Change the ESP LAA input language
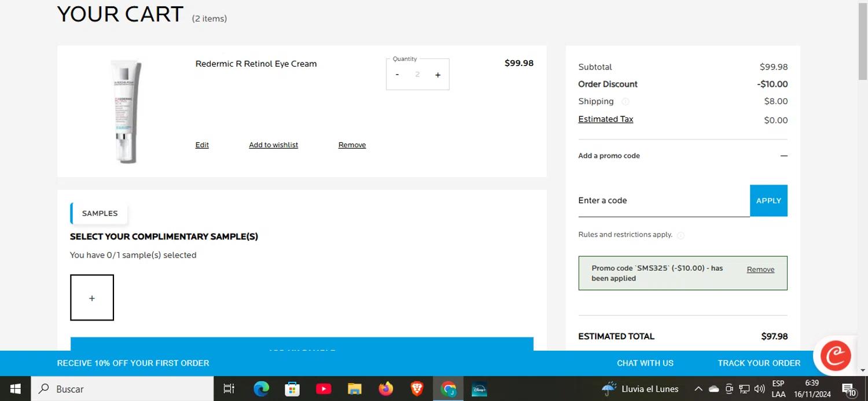The height and width of the screenshot is (401, 868). [778, 389]
